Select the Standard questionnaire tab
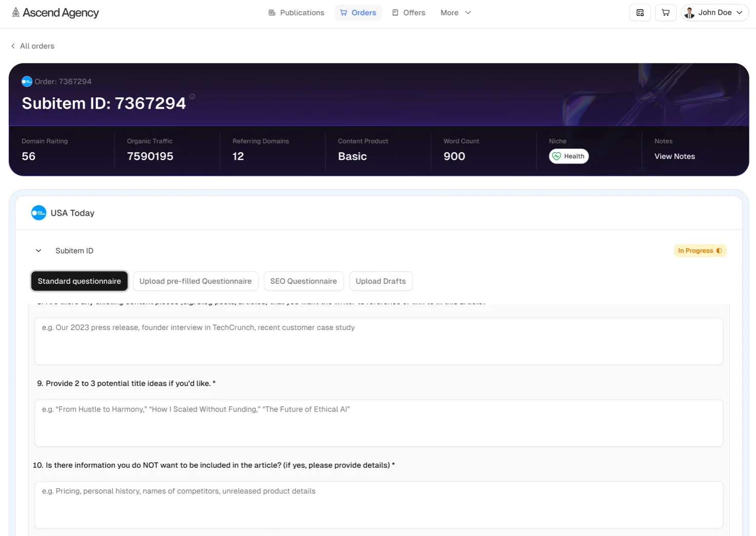756x536 pixels. pyautogui.click(x=79, y=281)
